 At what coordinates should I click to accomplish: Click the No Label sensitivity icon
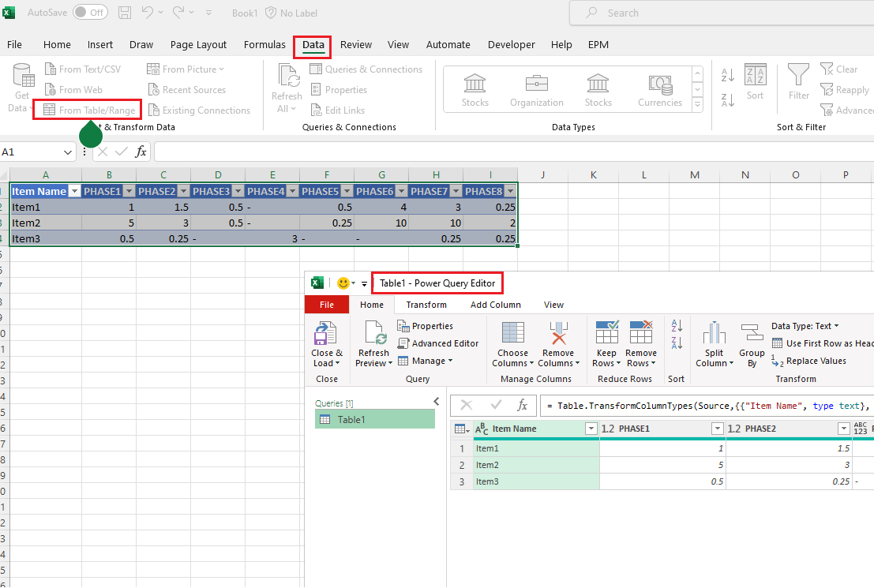pos(270,13)
